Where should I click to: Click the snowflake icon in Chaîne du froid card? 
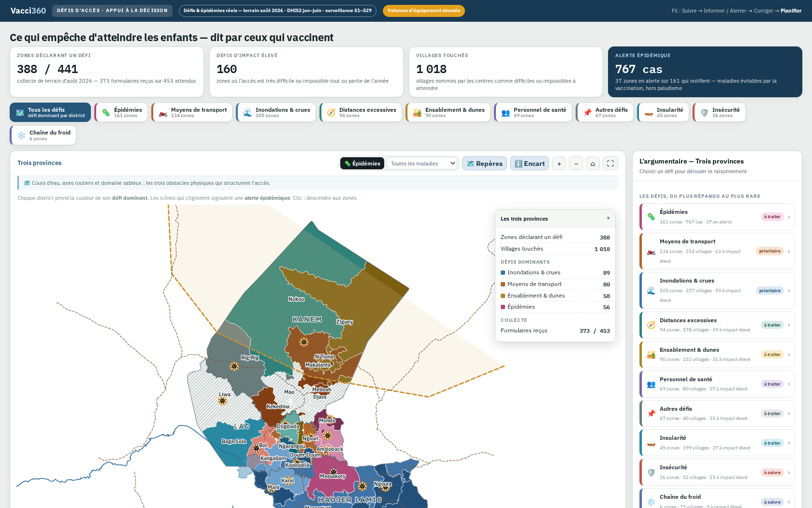coord(651,502)
